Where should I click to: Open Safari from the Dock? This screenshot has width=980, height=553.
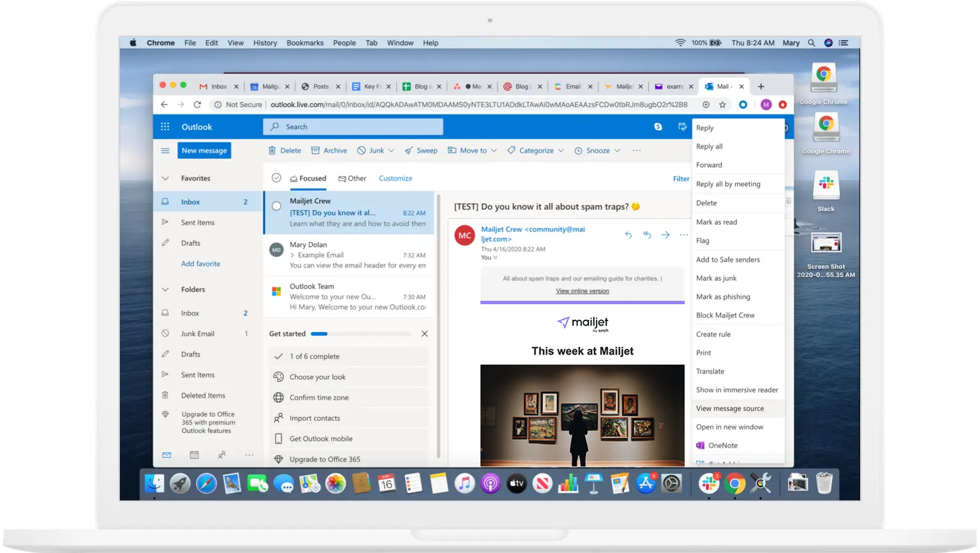pos(206,483)
